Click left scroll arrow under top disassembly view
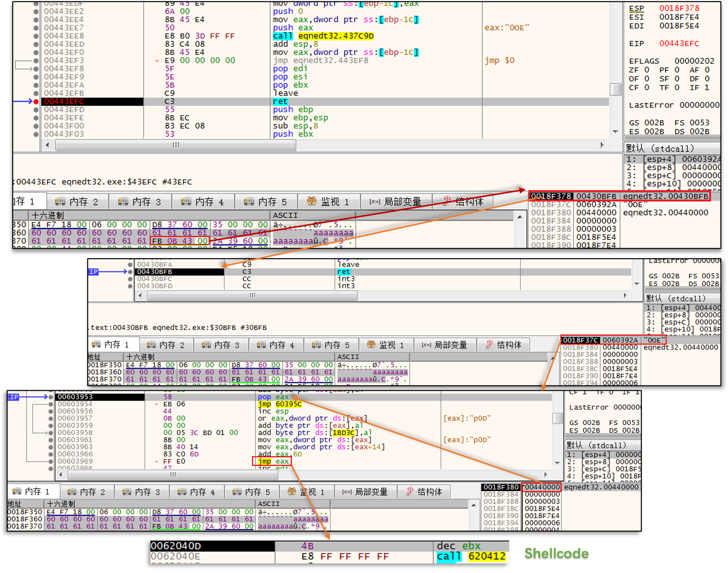 pyautogui.click(x=48, y=145)
